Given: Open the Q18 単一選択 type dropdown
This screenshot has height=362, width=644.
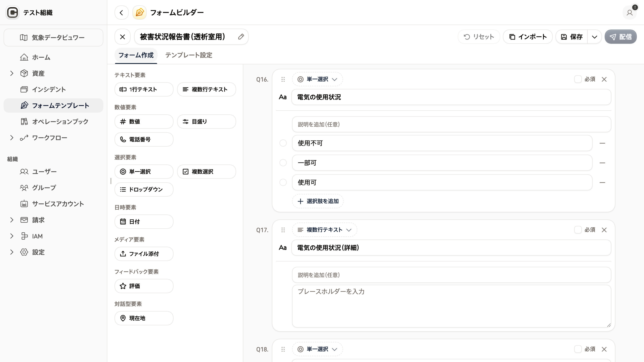Looking at the screenshot, I should point(317,349).
